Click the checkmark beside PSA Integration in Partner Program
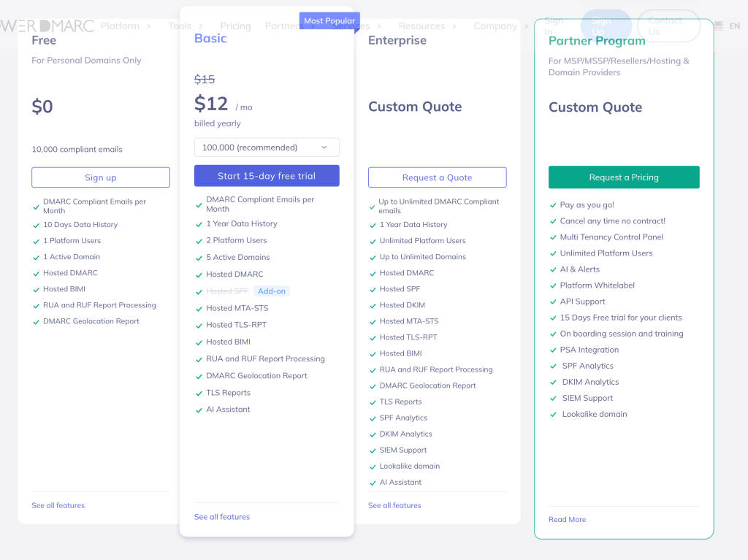The height and width of the screenshot is (560, 748). pyautogui.click(x=553, y=350)
